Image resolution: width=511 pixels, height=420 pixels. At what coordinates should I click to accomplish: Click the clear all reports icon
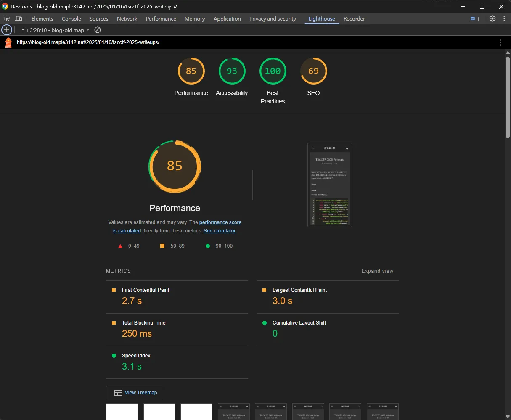tap(98, 30)
